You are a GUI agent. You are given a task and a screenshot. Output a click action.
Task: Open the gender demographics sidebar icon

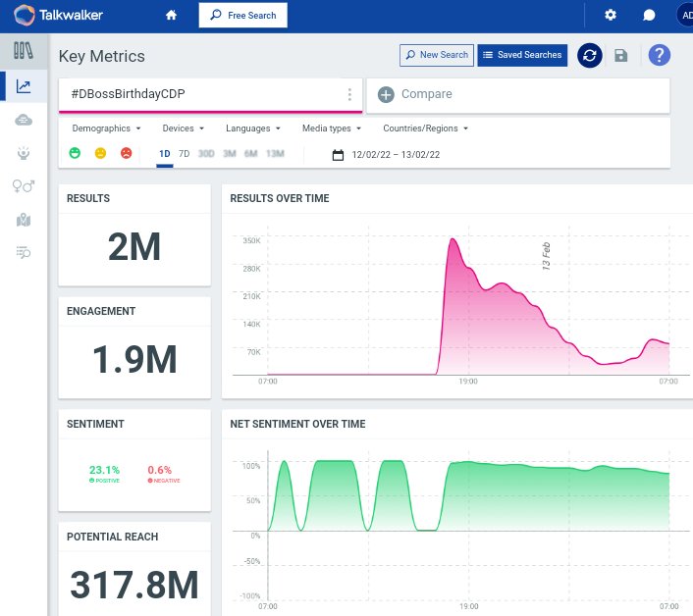tap(24, 186)
